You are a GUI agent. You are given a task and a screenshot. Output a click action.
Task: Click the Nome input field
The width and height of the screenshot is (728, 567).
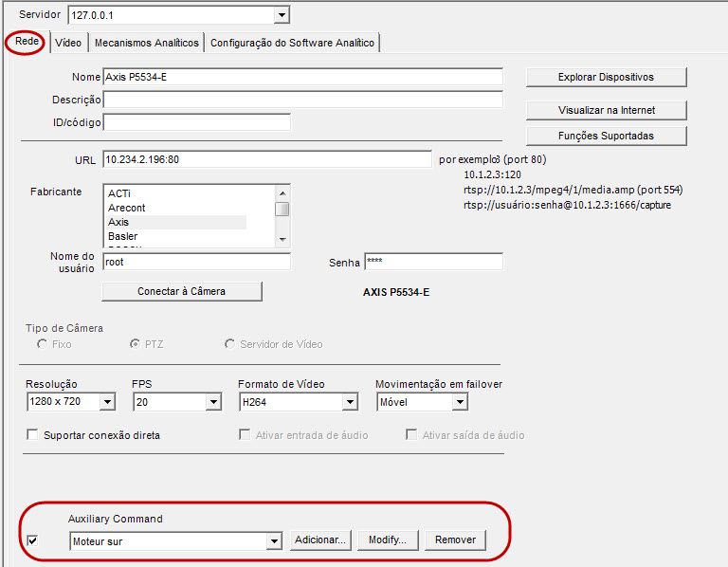tap(302, 77)
